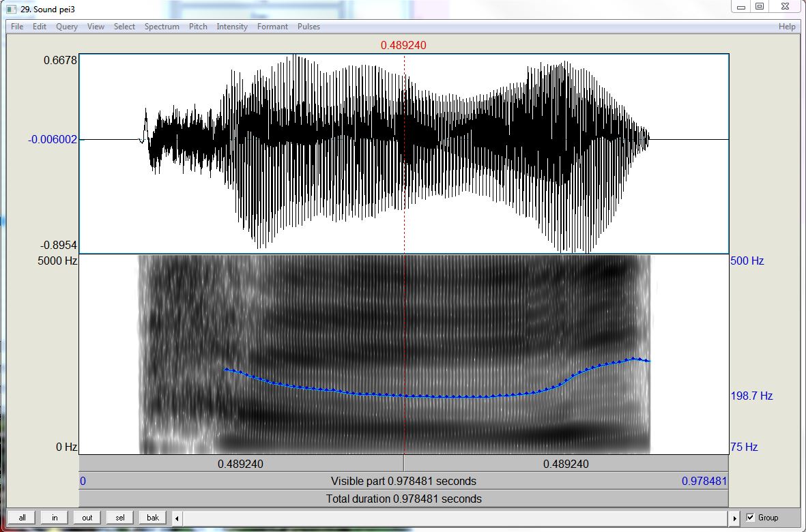The width and height of the screenshot is (806, 532).
Task: Click the 75 Hz pitch floor label
Action: pos(744,447)
